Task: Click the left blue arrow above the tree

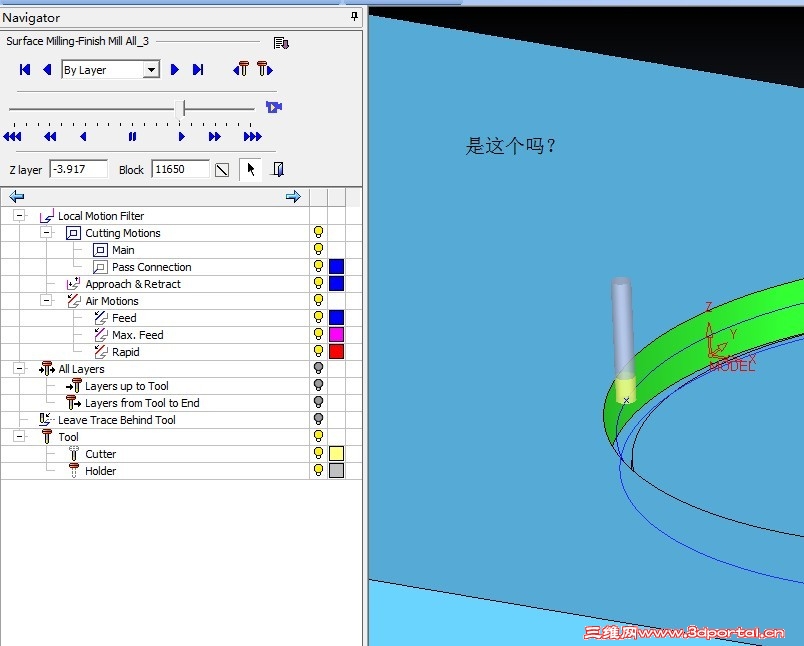Action: (x=17, y=196)
